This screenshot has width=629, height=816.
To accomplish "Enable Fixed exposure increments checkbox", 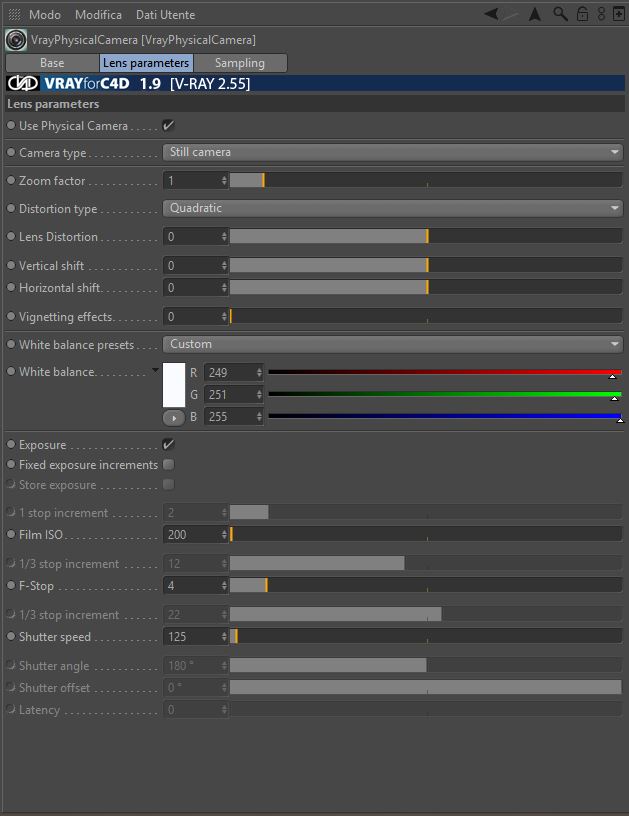I will [168, 464].
